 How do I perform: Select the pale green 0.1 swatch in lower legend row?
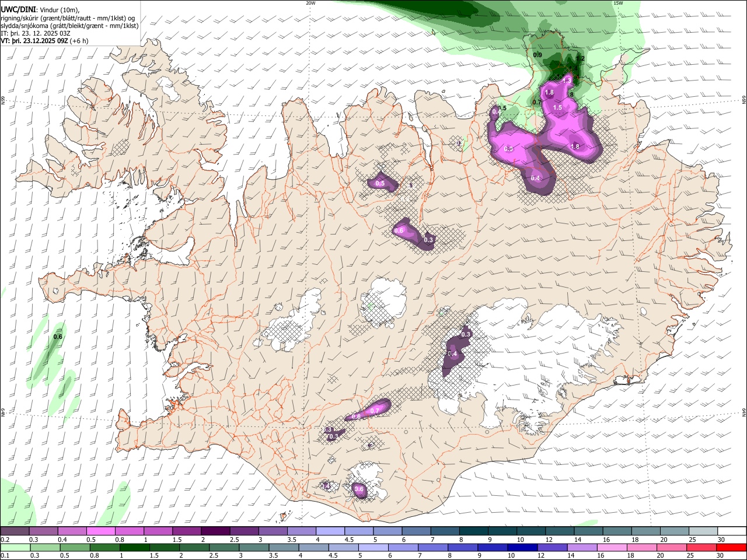tap(15, 548)
